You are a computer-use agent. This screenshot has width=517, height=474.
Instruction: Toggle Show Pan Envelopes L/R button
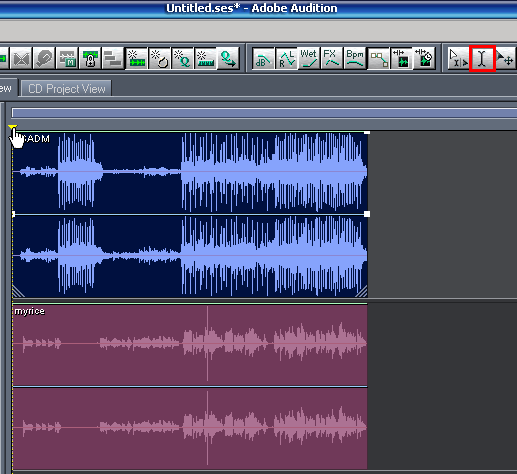[286, 58]
